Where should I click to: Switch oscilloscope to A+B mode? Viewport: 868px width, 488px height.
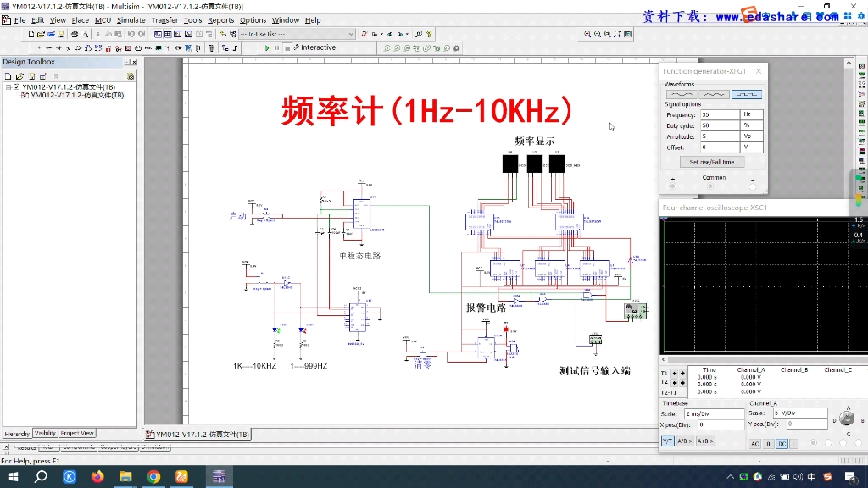click(705, 441)
